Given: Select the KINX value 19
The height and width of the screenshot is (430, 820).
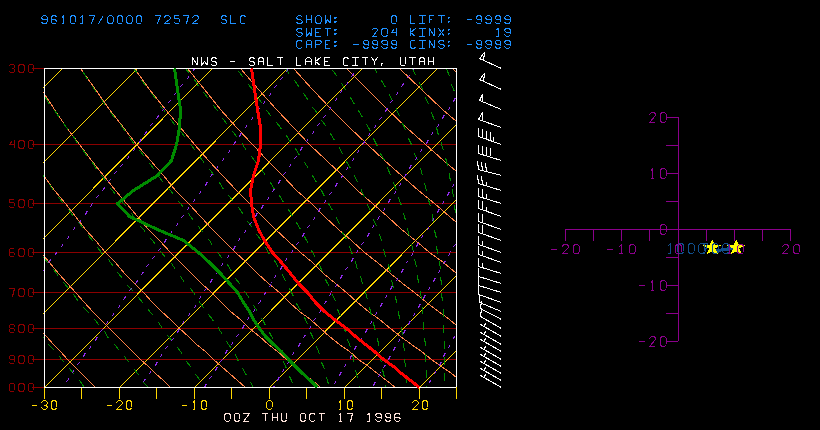Looking at the screenshot, I should pos(503,32).
